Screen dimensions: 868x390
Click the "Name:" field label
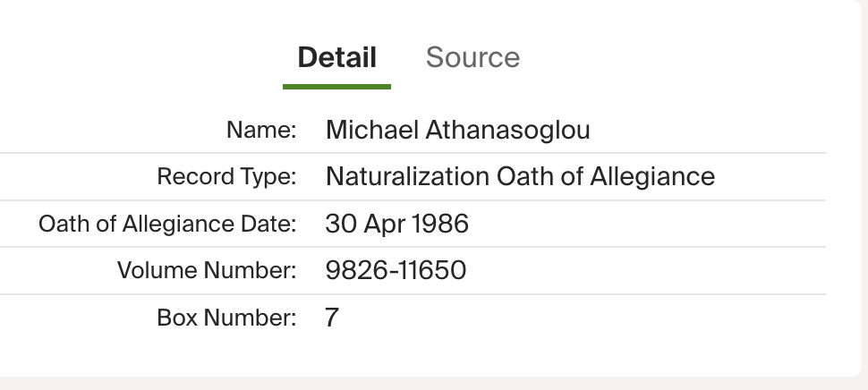coord(260,131)
